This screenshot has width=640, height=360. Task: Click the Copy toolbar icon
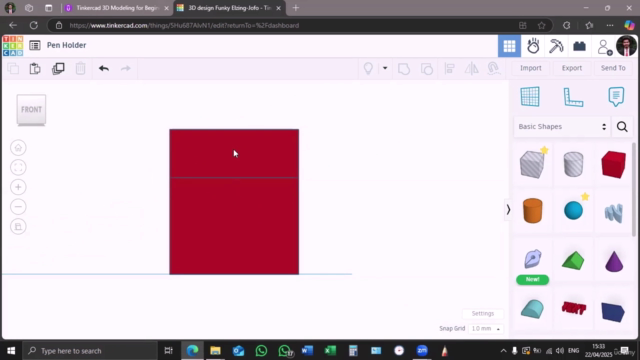13,68
